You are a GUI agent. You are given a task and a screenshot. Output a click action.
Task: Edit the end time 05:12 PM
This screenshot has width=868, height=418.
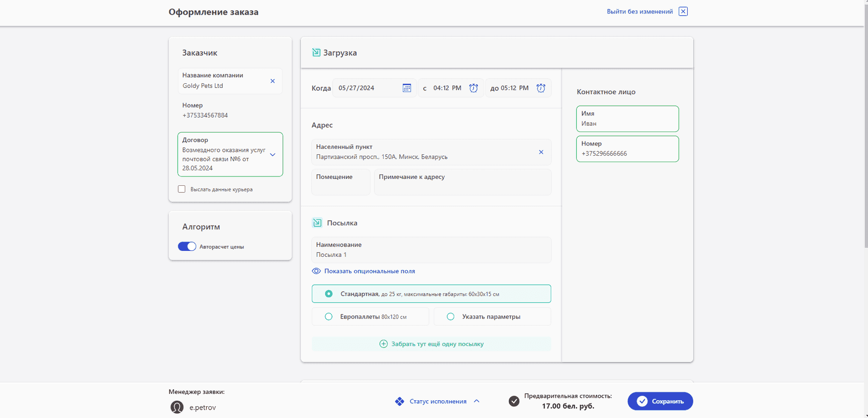pos(514,88)
